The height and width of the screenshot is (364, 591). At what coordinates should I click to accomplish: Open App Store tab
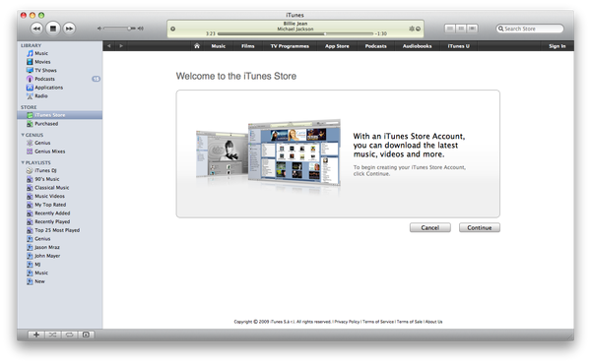coord(337,46)
